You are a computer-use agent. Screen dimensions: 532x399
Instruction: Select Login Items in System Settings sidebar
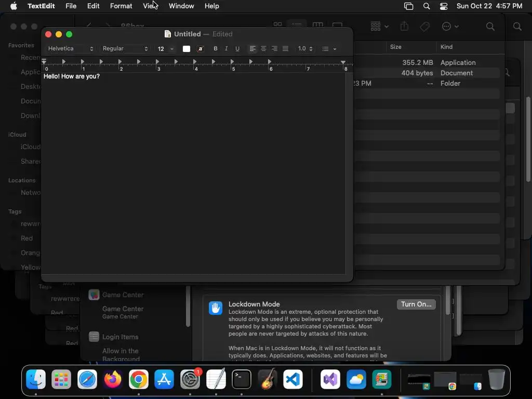(x=114, y=337)
